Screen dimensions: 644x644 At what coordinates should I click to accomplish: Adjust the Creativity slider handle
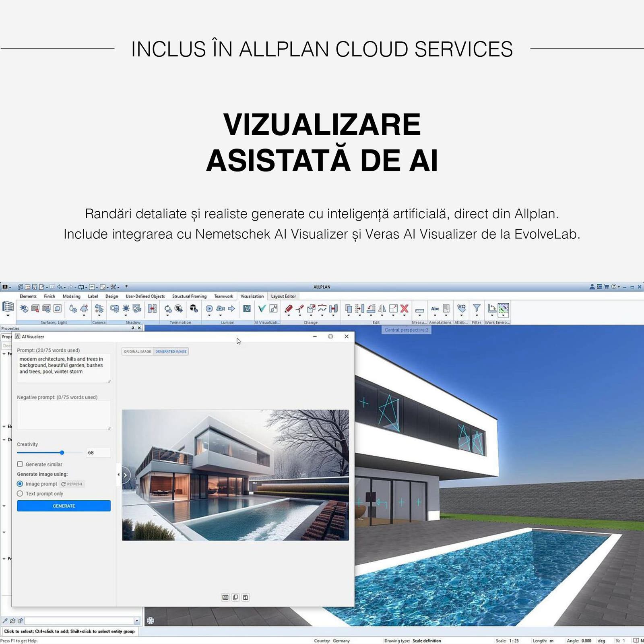coord(62,453)
